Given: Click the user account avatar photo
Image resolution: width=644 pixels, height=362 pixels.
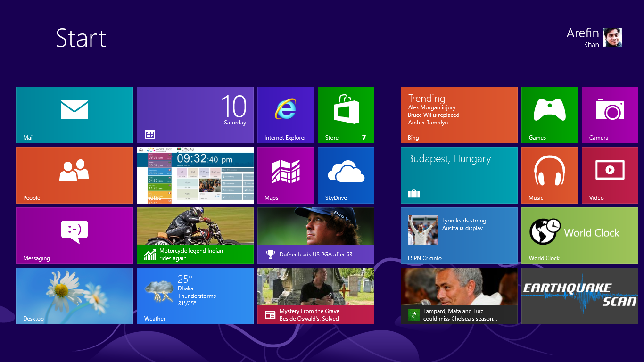Looking at the screenshot, I should (613, 38).
